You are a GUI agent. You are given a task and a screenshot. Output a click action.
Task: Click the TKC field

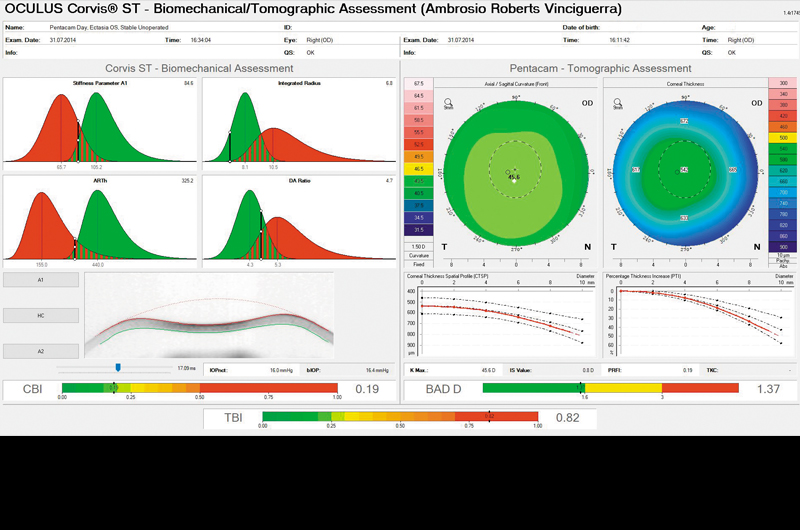click(749, 370)
